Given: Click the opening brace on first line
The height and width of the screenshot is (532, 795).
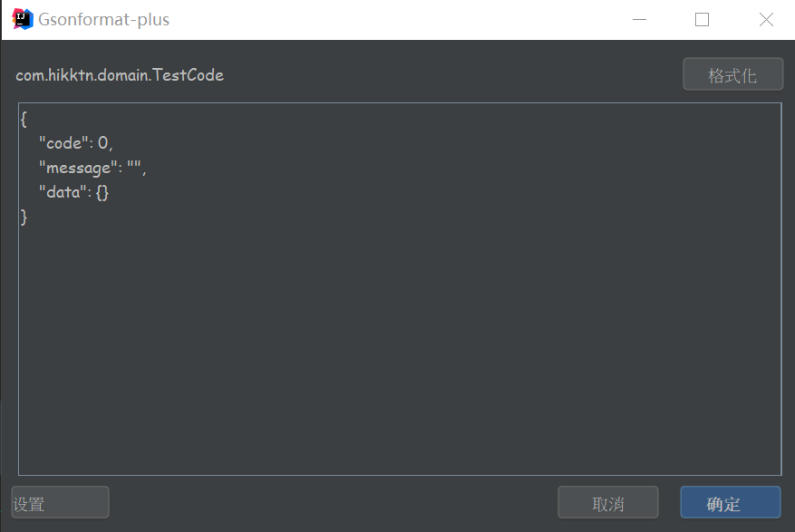Looking at the screenshot, I should pyautogui.click(x=24, y=119).
